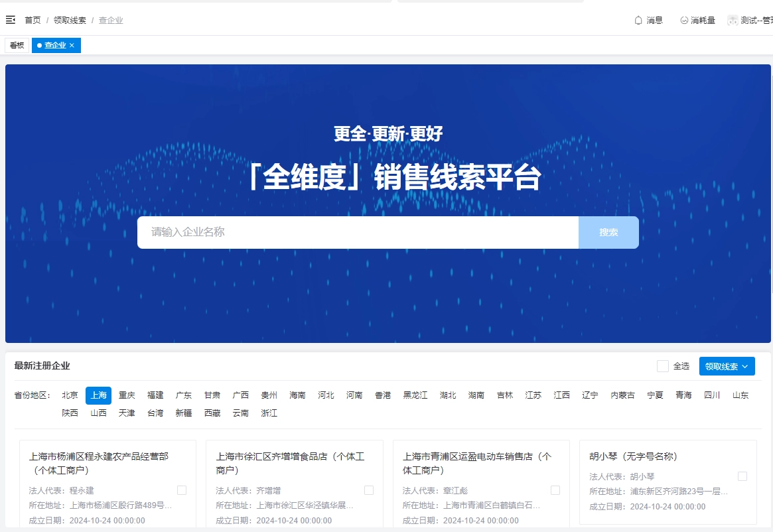Close the 查企业 tab
The height and width of the screenshot is (532, 773).
[x=72, y=45]
